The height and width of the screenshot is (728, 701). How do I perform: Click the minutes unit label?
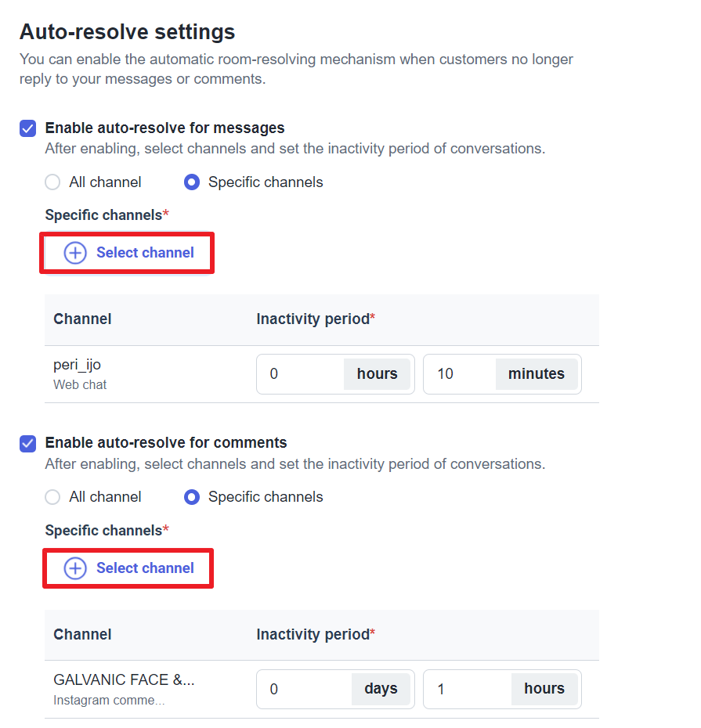[x=537, y=374]
